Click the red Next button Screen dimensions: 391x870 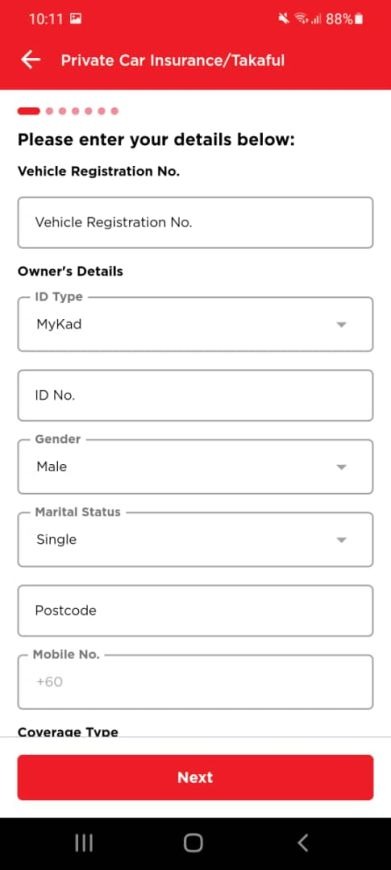point(195,777)
